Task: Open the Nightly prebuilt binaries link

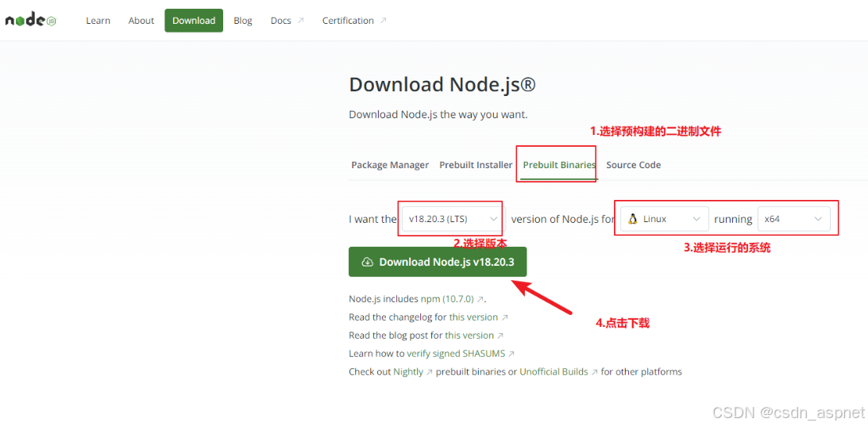Action: [408, 372]
